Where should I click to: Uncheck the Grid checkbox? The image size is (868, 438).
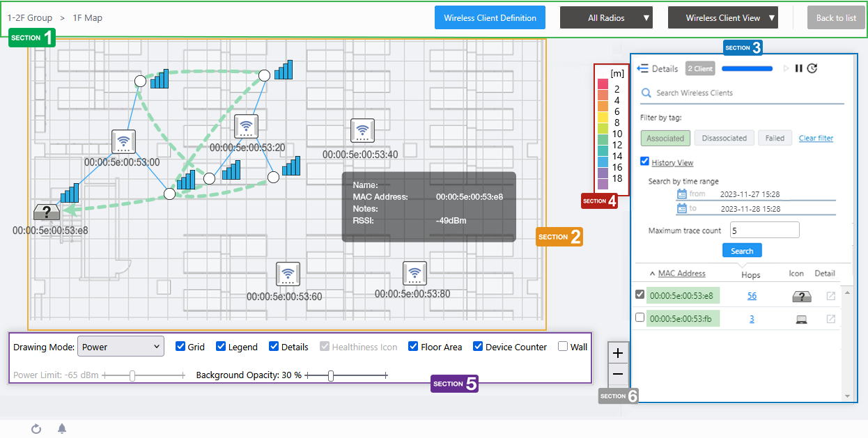180,347
